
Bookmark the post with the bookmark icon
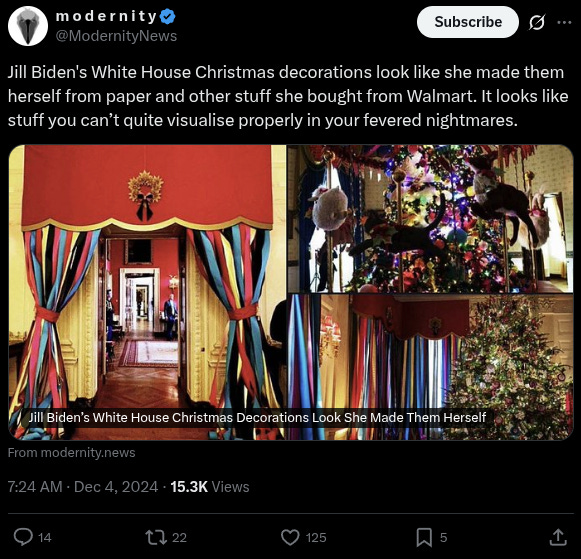coord(424,537)
